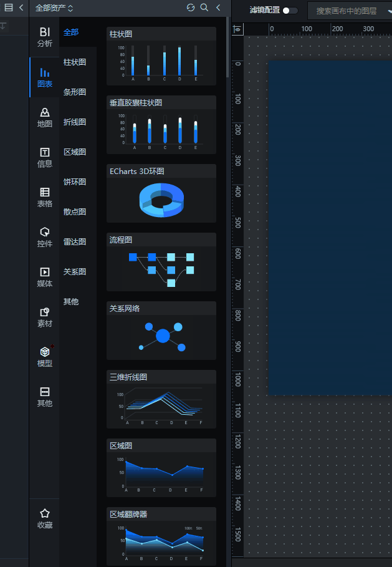
Task: Open the 收藏 favorites star
Action: (44, 518)
